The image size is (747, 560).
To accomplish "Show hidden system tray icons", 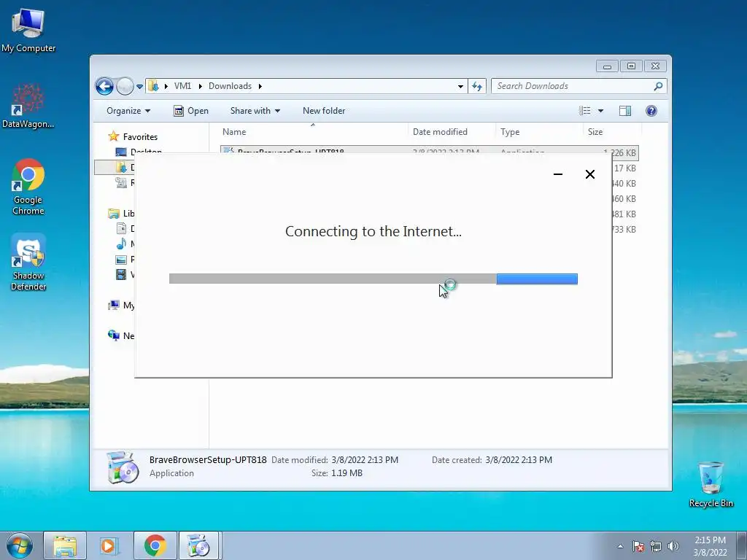I will coord(620,546).
